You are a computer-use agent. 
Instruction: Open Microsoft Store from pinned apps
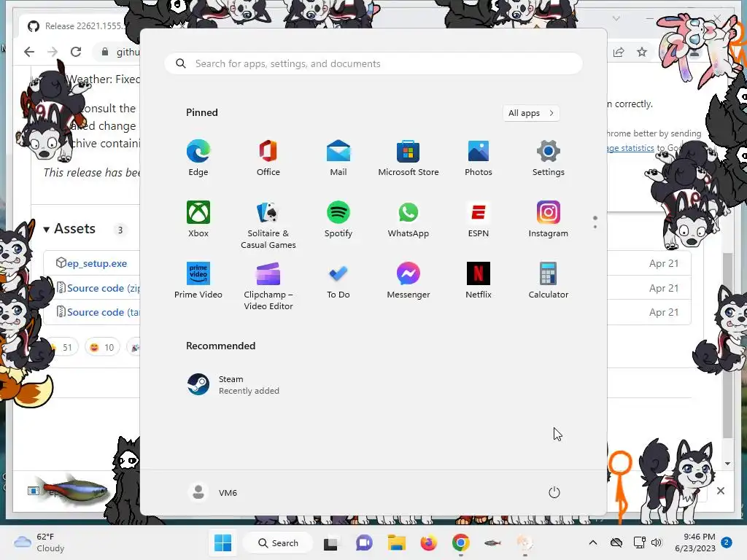point(409,158)
